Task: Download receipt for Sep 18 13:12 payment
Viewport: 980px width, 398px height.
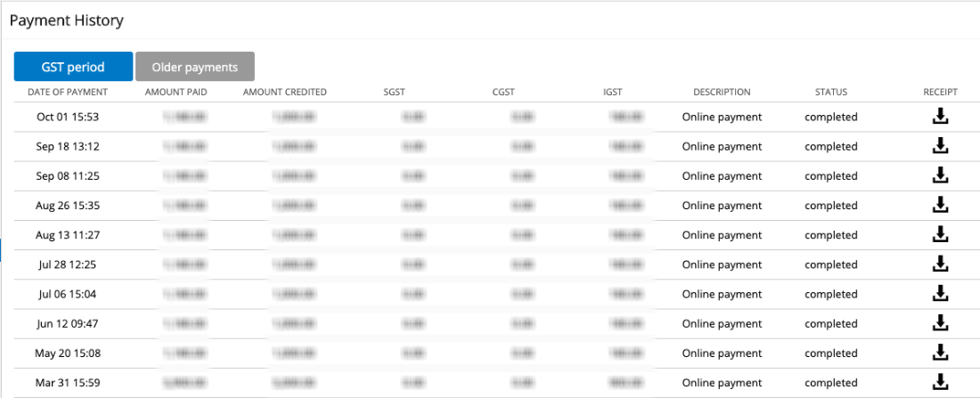Action: (940, 146)
